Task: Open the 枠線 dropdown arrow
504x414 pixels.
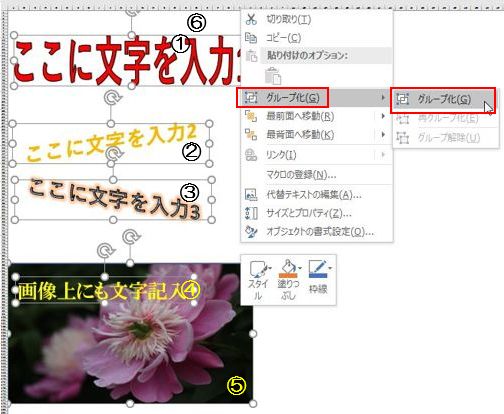Action: (330, 268)
